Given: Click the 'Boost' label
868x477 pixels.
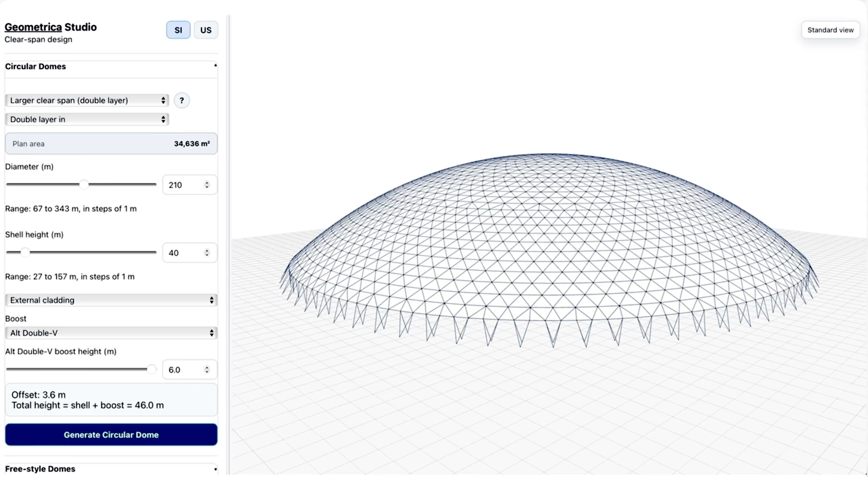Looking at the screenshot, I should coord(16,319).
